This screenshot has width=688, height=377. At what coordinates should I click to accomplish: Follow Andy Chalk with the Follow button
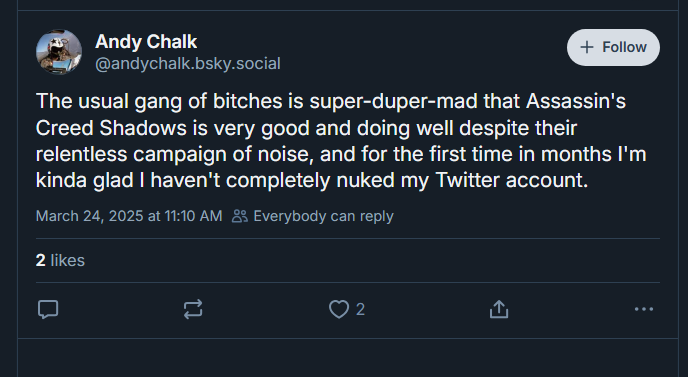click(613, 47)
